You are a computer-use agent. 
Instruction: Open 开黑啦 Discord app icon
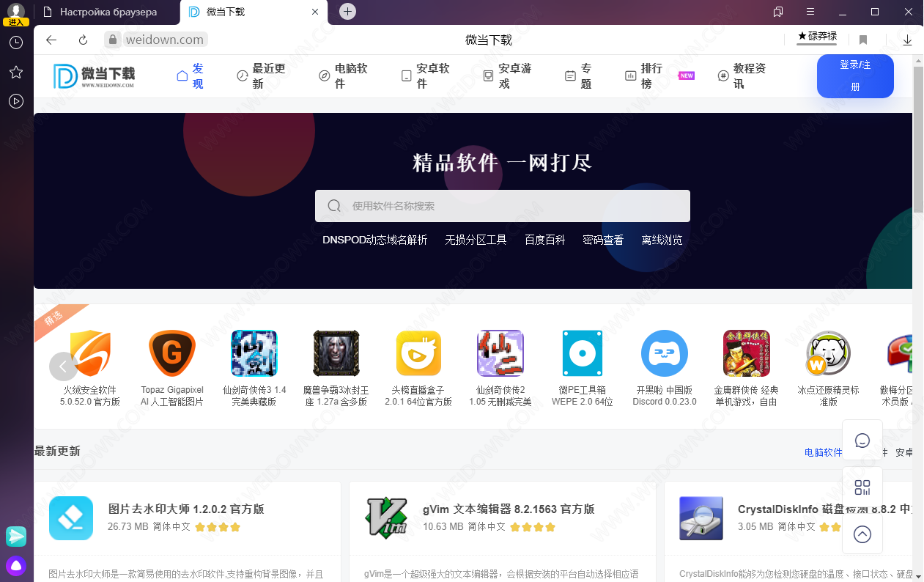(x=665, y=353)
